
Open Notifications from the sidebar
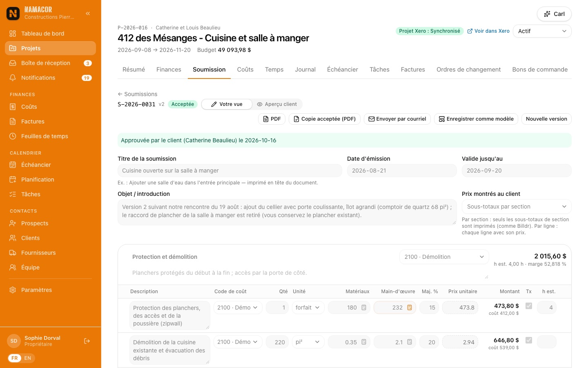[x=50, y=78]
